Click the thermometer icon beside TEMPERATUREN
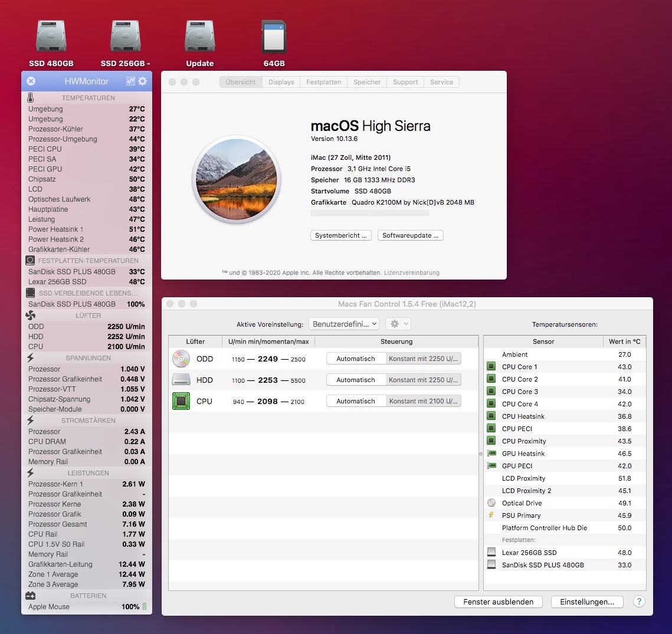The image size is (672, 634). tap(31, 98)
